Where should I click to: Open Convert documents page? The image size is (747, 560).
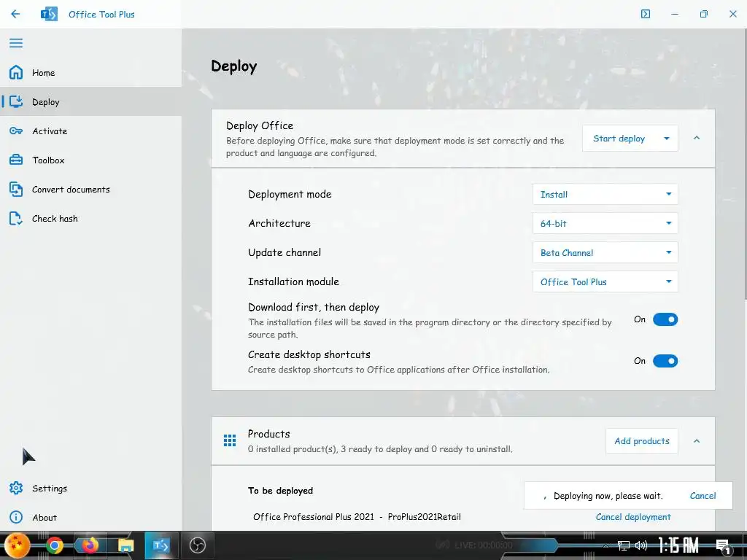(x=90, y=189)
